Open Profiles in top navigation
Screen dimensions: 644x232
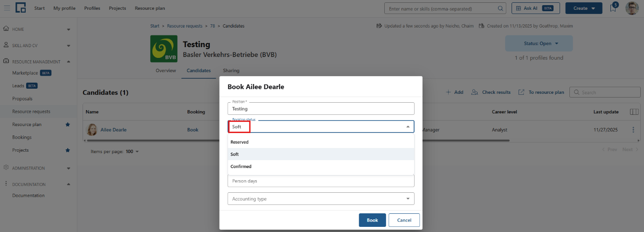[92, 8]
